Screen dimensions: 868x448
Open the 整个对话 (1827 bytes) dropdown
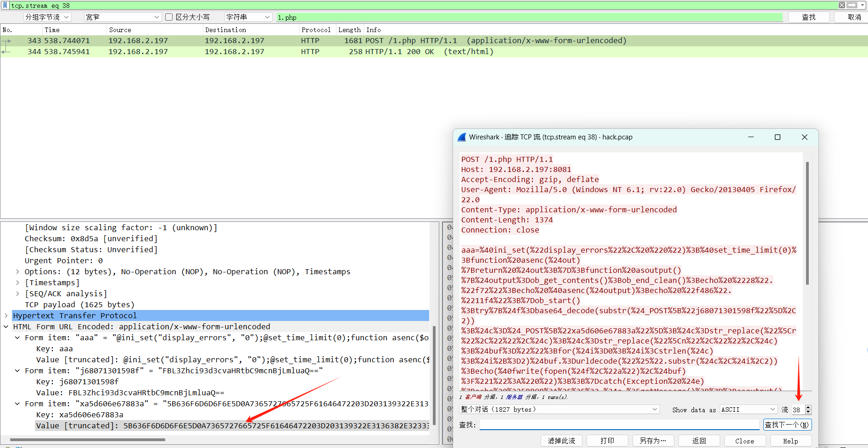[x=560, y=409]
